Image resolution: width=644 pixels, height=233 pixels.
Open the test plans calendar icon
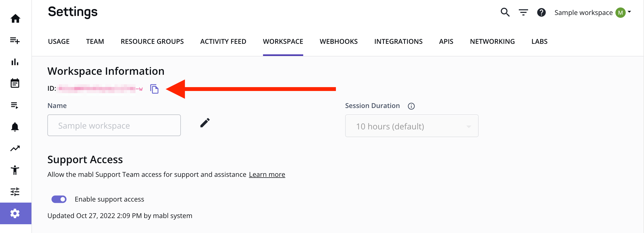[x=15, y=83]
